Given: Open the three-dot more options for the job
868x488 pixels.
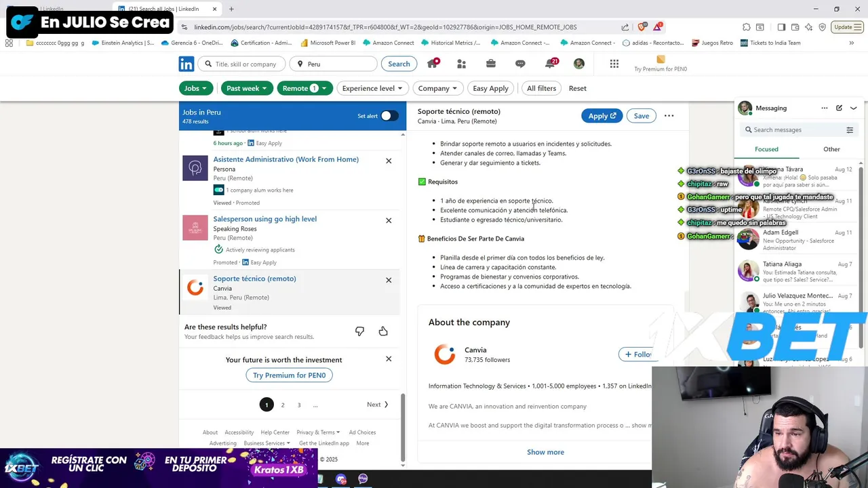Looking at the screenshot, I should [x=669, y=116].
